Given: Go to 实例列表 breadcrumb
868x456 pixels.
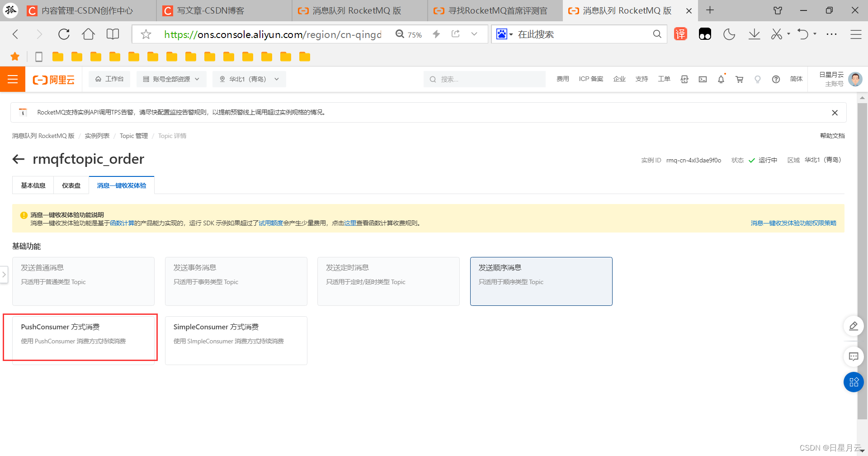Looking at the screenshot, I should tap(97, 136).
